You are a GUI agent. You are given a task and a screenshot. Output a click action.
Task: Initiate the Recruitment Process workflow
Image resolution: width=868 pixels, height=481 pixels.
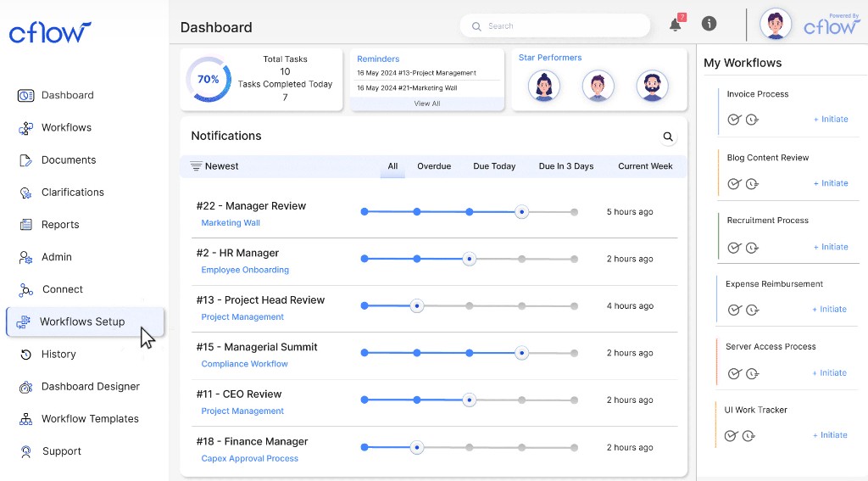click(831, 247)
